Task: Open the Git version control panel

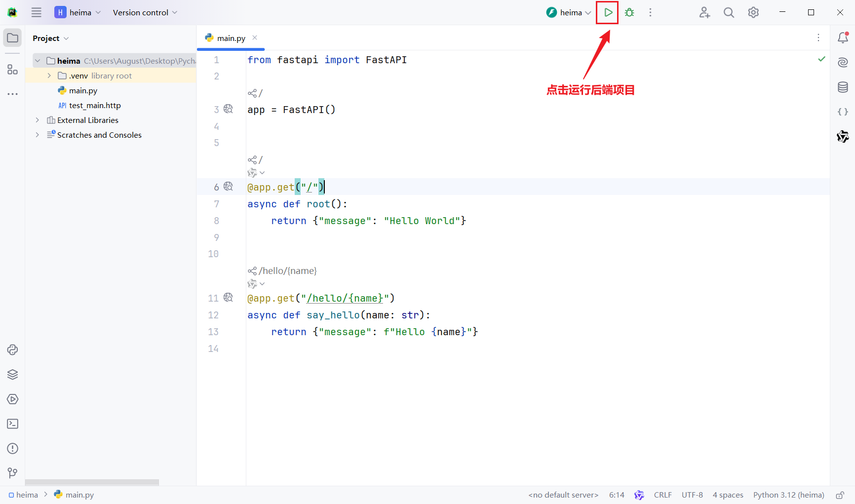Action: pos(13,473)
